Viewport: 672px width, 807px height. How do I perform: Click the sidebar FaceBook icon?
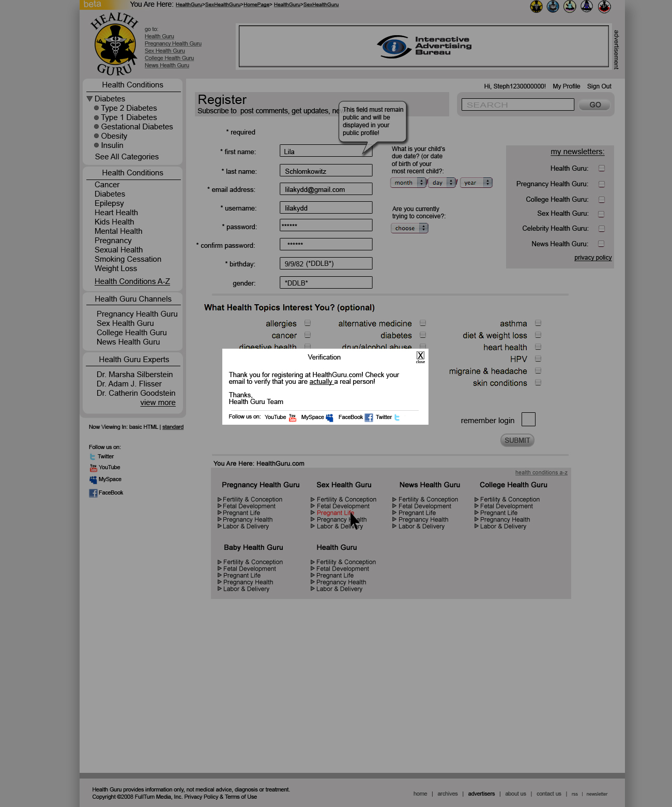(x=93, y=493)
